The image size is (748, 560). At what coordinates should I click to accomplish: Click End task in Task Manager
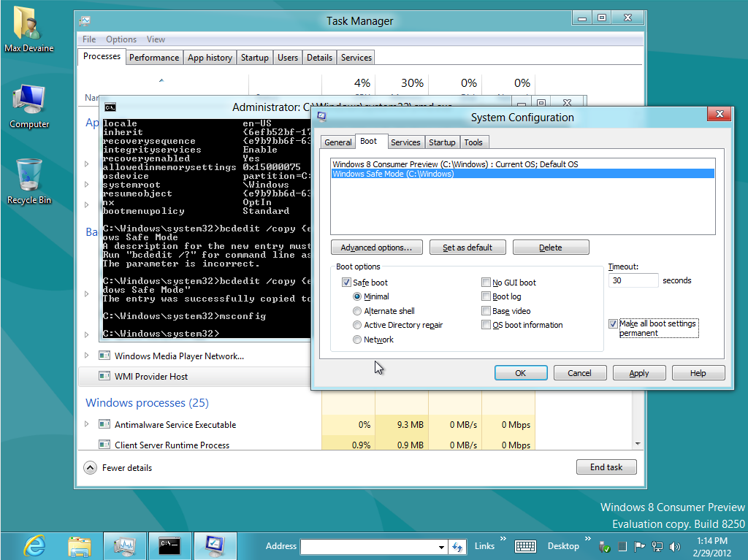pyautogui.click(x=606, y=467)
